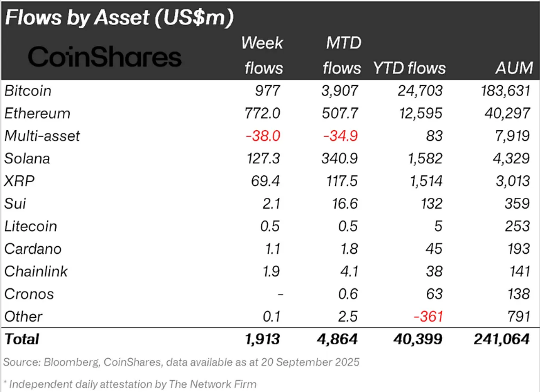Select the Week flows column header

262,55
